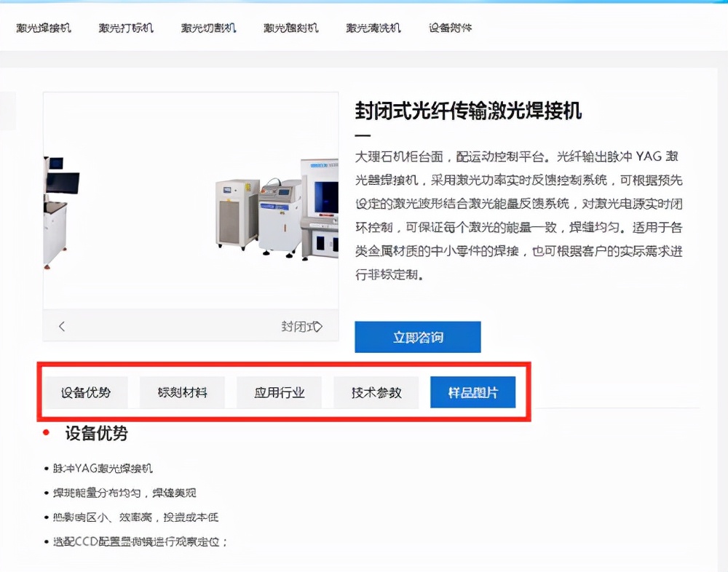Switch to the 应用行业 tab
728x572 pixels.
[280, 392]
